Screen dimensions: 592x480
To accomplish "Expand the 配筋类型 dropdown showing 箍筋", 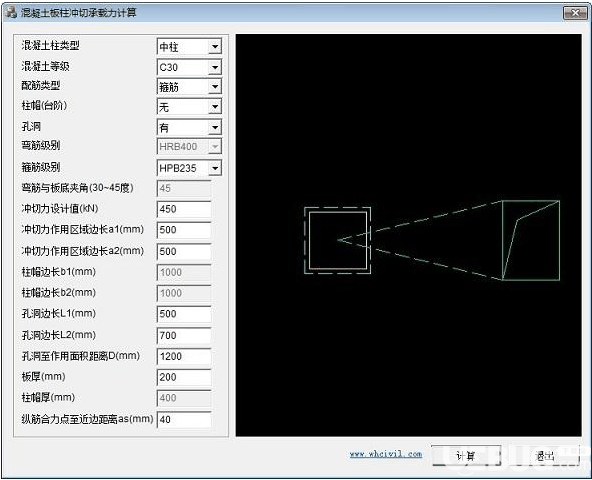I will click(189, 87).
